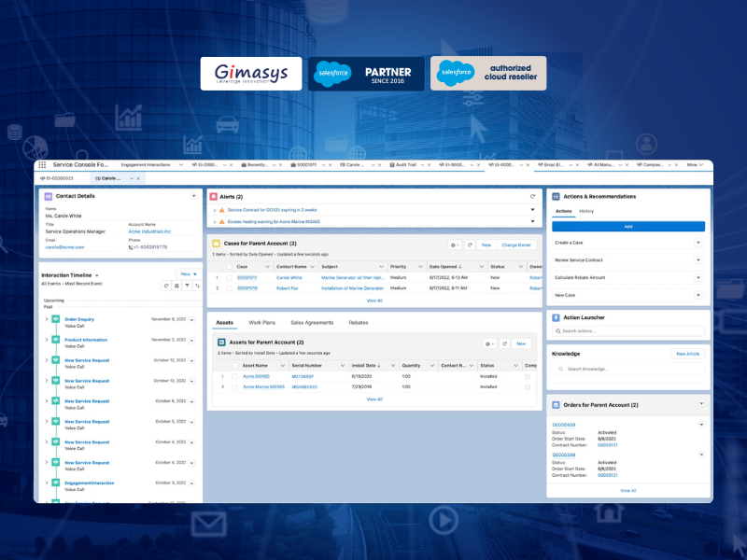Click the warning icon for Excess heating alert
Screen dimensions: 747x560
click(x=222, y=222)
